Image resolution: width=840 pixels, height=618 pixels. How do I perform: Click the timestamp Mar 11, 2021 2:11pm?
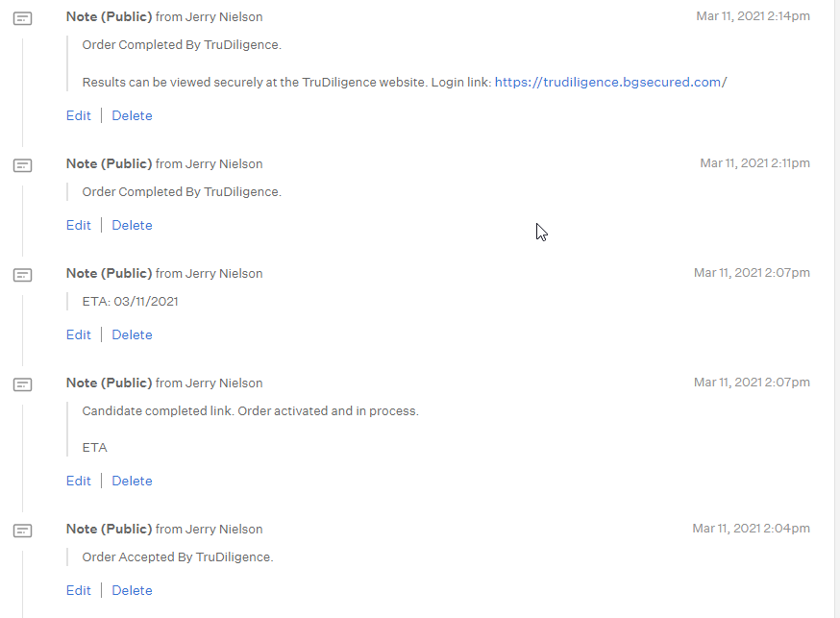pos(754,163)
